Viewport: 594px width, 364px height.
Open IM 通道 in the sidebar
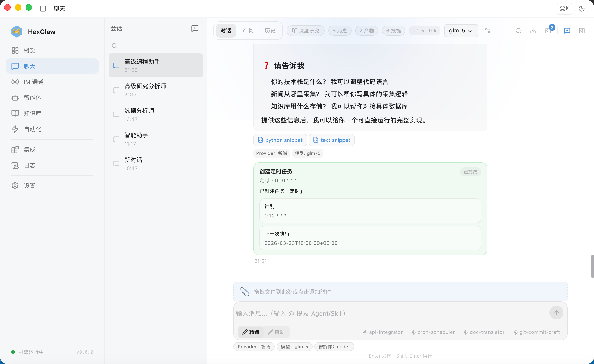[x=52, y=82]
